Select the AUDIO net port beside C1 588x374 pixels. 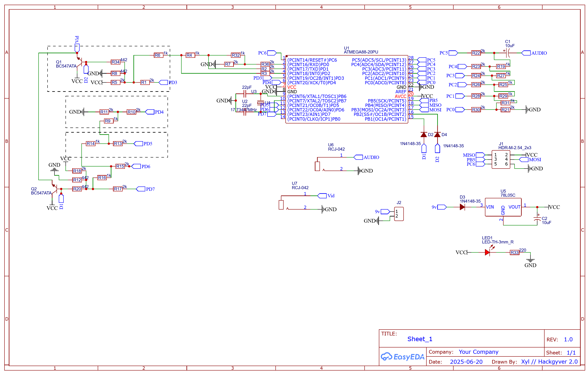point(526,53)
